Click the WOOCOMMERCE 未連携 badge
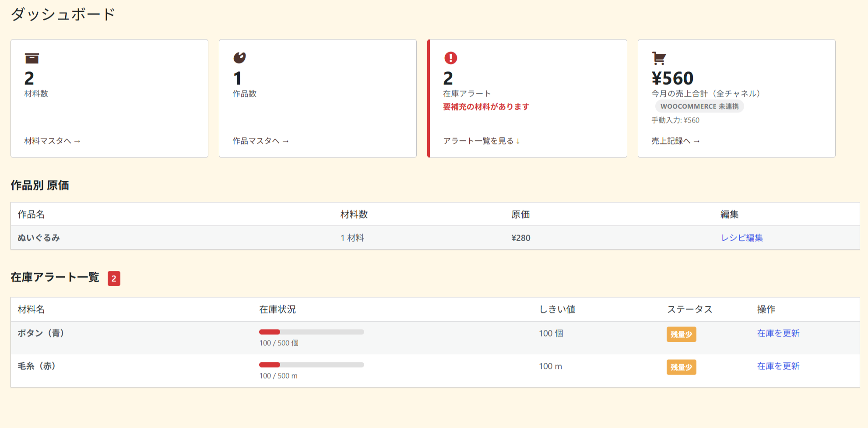This screenshot has height=428, width=868. 699,106
